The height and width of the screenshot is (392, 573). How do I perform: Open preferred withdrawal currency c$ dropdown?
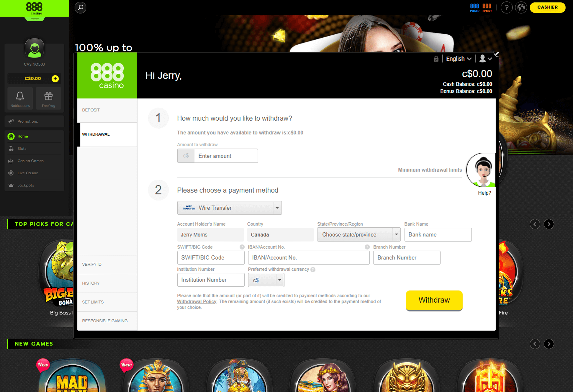[x=266, y=280]
